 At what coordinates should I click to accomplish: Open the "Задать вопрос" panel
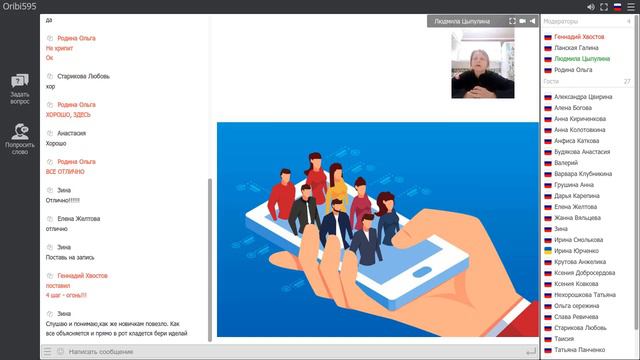point(20,89)
